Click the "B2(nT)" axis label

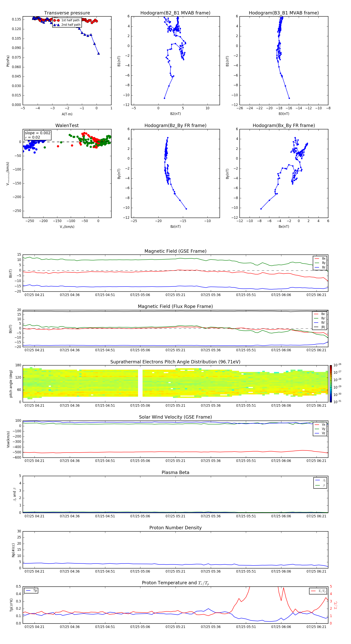coord(175,114)
